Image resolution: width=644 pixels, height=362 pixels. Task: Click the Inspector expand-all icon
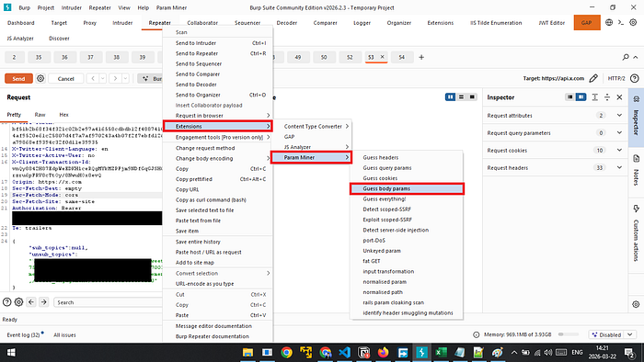[x=594, y=97]
